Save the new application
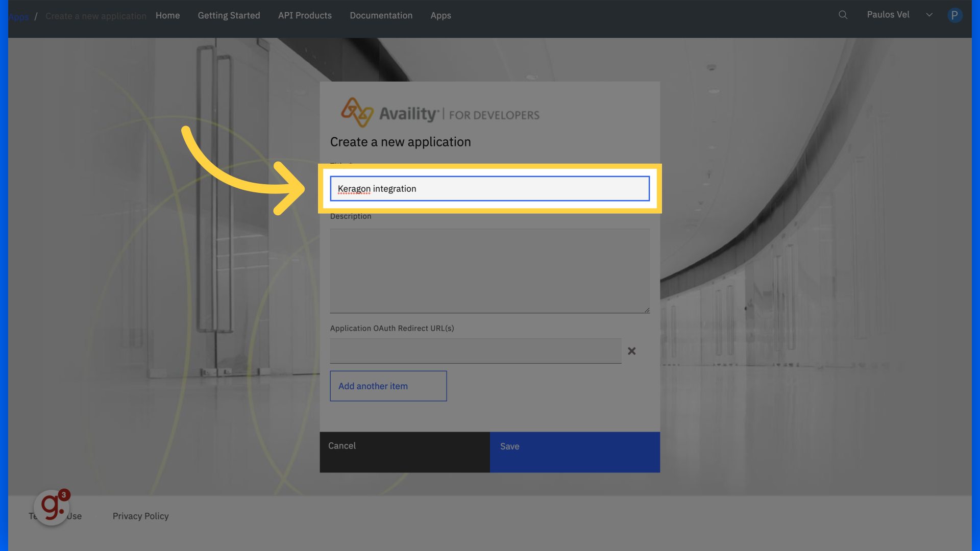The image size is (980, 551). pyautogui.click(x=575, y=452)
